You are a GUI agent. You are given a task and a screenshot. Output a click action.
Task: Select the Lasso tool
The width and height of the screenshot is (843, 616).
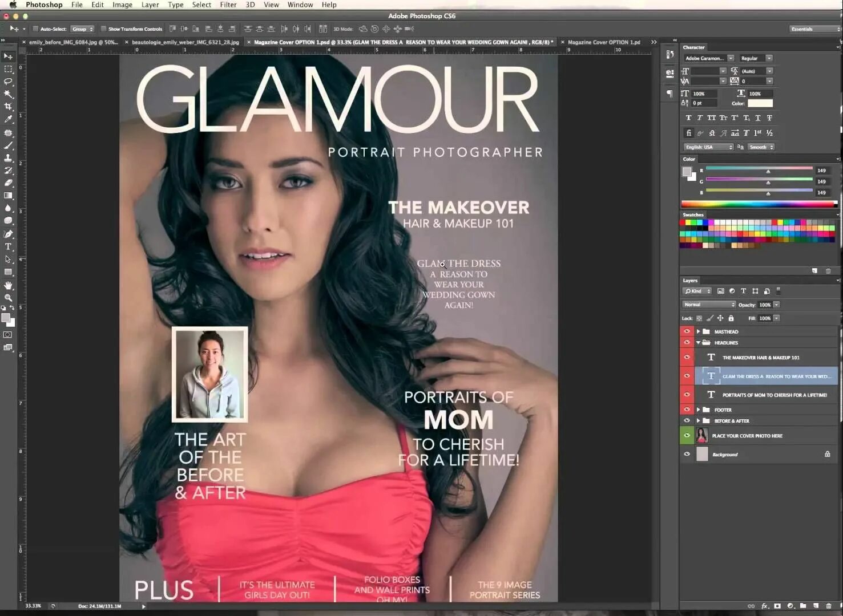coord(8,82)
